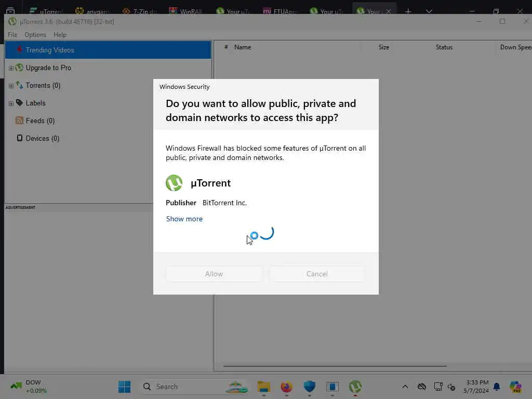Click the µTorrent logo in the dialog
Screen dimensions: 532x399
(174, 183)
